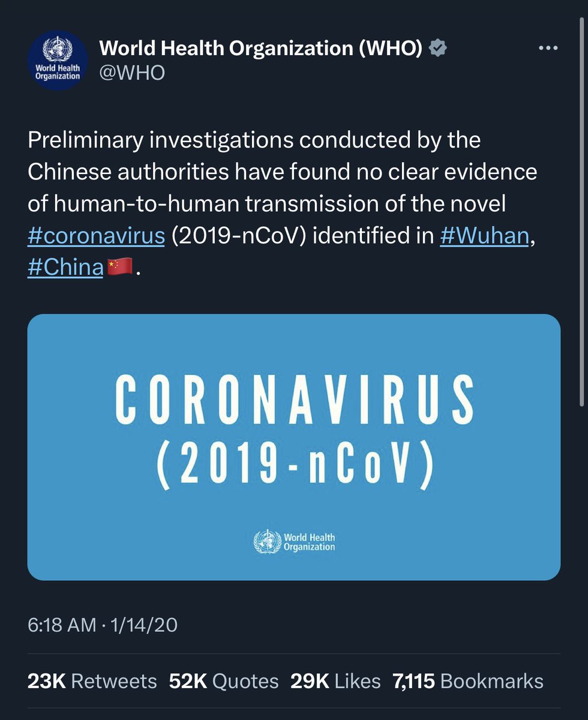
Task: Click the 7,115 Bookmarks count
Action: 468,681
